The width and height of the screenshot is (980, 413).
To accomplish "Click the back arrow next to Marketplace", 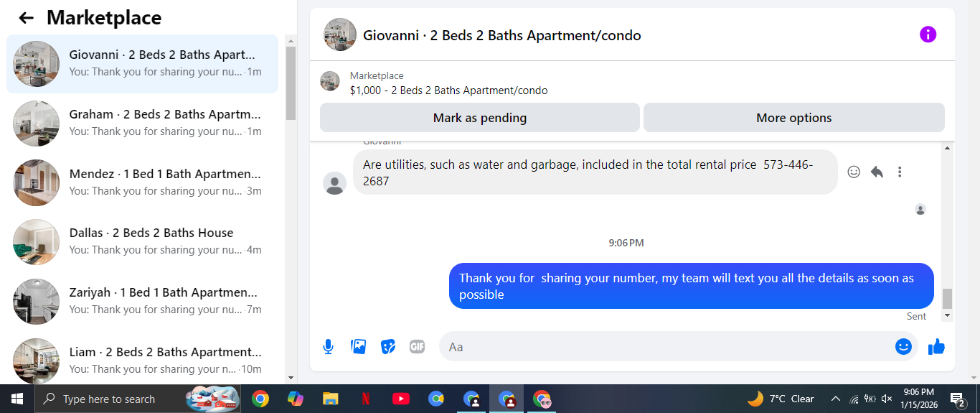I will [27, 18].
